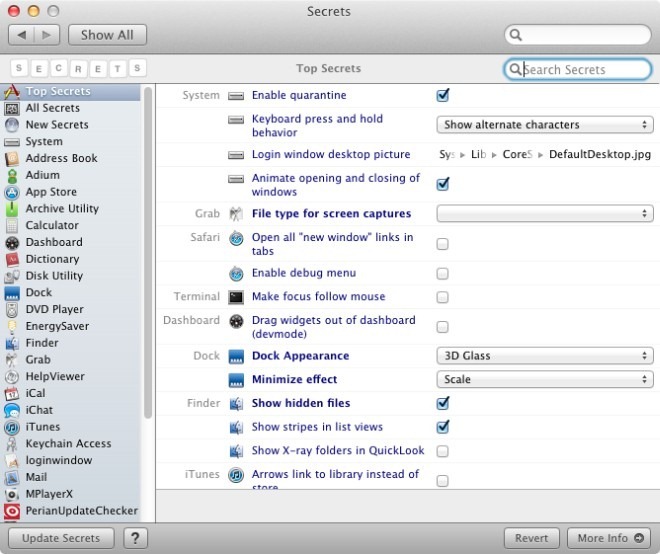Click Login window desktop picture label
This screenshot has height=554, width=660.
pyautogui.click(x=331, y=154)
